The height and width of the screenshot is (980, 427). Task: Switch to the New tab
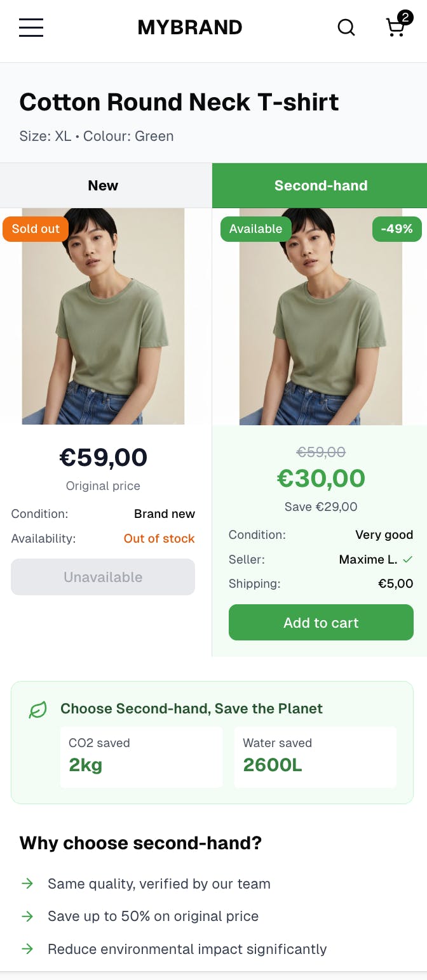click(103, 185)
